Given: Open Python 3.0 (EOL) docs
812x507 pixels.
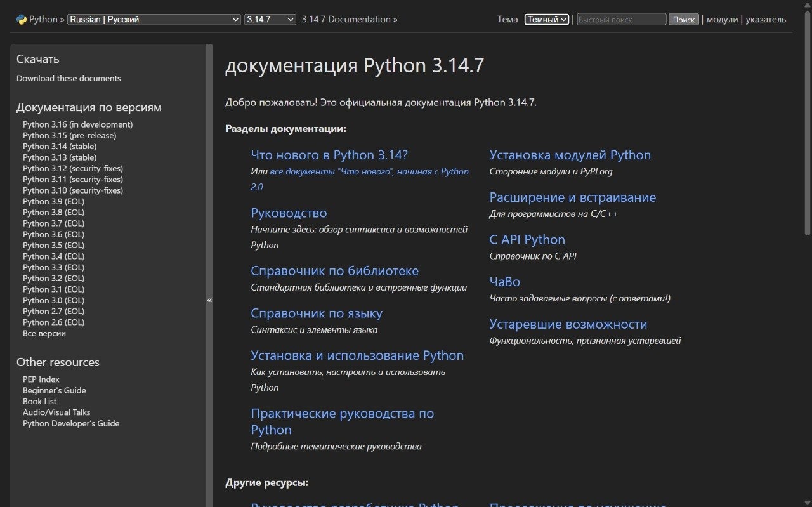Looking at the screenshot, I should [x=53, y=301].
